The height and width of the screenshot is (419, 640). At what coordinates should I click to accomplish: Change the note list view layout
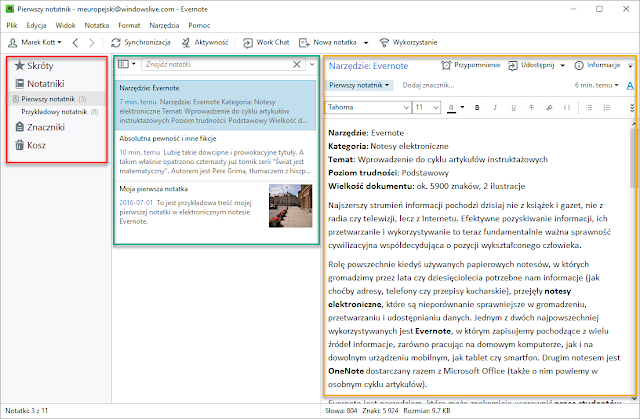[127, 64]
